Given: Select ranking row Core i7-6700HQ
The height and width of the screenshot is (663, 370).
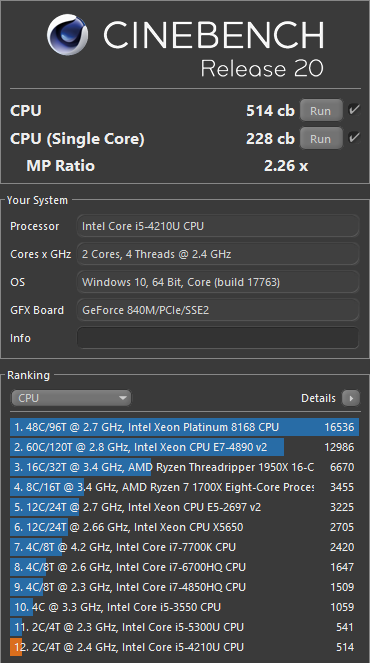Looking at the screenshot, I should (x=185, y=567).
